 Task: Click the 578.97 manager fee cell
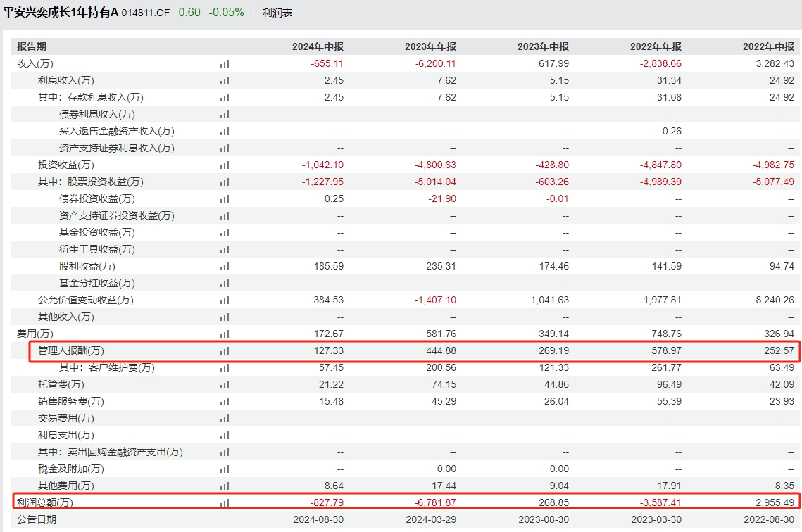tap(667, 350)
